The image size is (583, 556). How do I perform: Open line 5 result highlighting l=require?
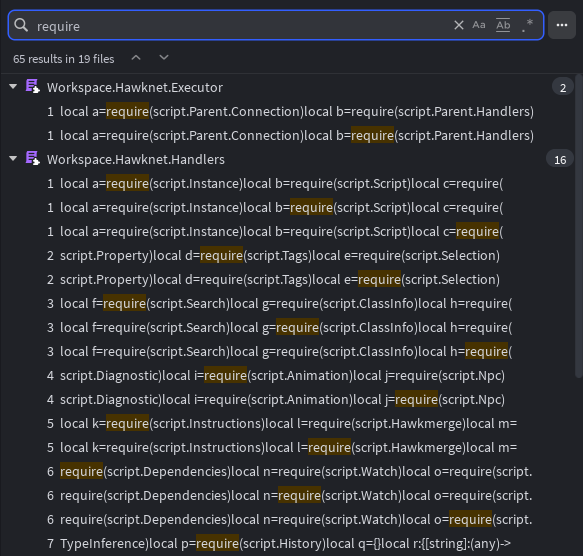282,447
